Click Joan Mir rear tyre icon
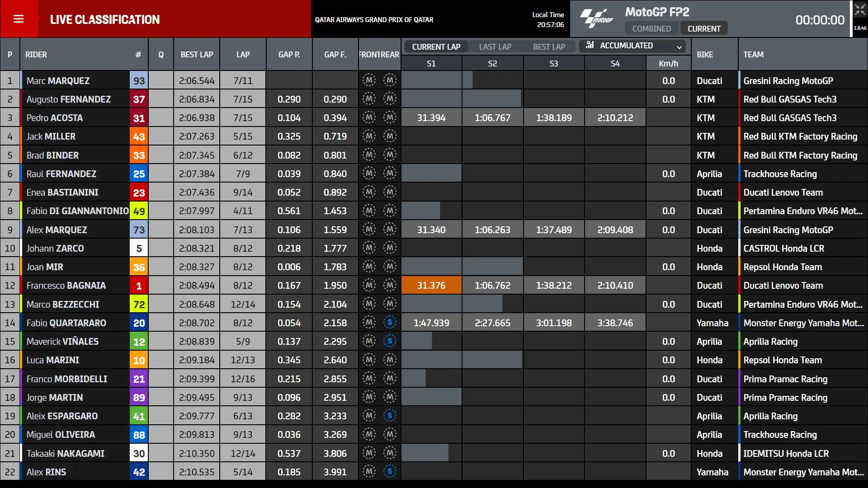 point(390,267)
